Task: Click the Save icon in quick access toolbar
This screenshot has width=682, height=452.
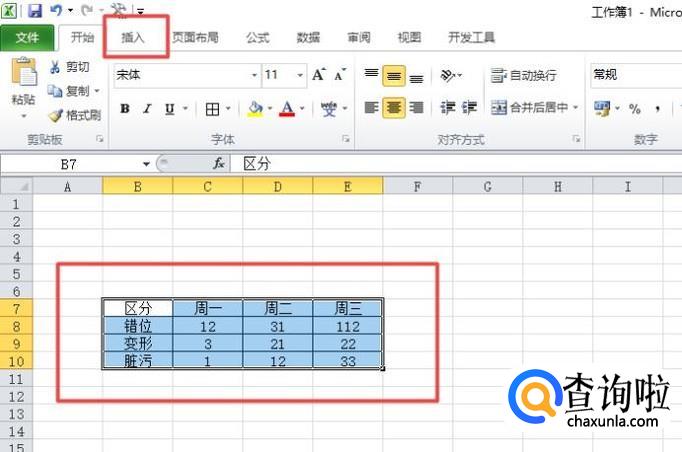Action: (35, 11)
